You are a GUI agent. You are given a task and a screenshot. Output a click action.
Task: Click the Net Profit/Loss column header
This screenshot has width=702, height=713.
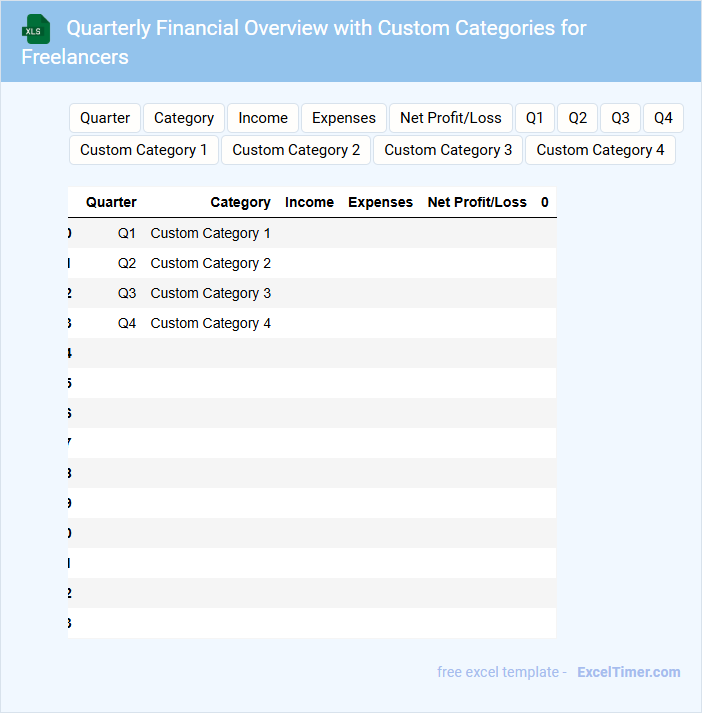(x=477, y=202)
